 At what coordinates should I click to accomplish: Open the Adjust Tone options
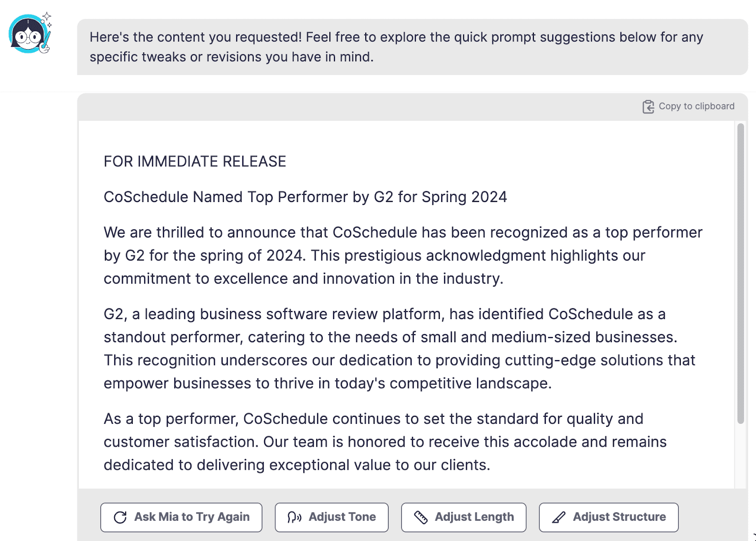332,517
